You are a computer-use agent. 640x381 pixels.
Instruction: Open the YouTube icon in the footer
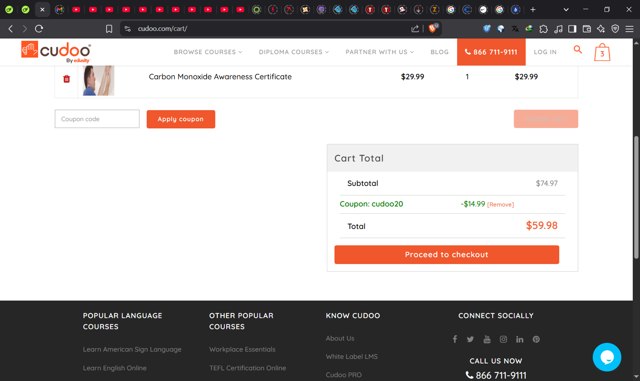coord(487,339)
